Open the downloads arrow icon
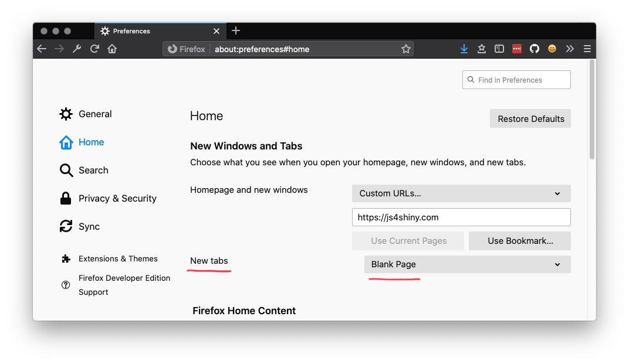 (464, 49)
